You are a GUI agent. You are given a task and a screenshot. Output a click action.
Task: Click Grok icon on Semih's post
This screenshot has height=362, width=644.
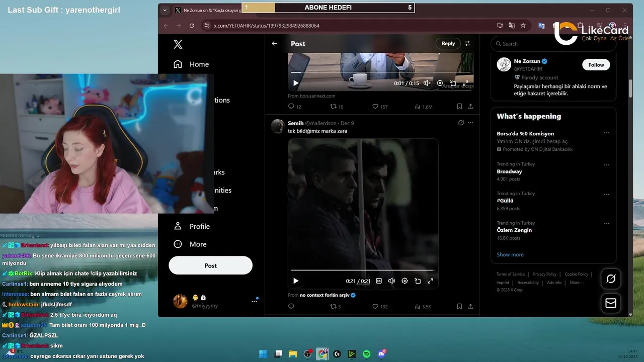pyautogui.click(x=461, y=123)
